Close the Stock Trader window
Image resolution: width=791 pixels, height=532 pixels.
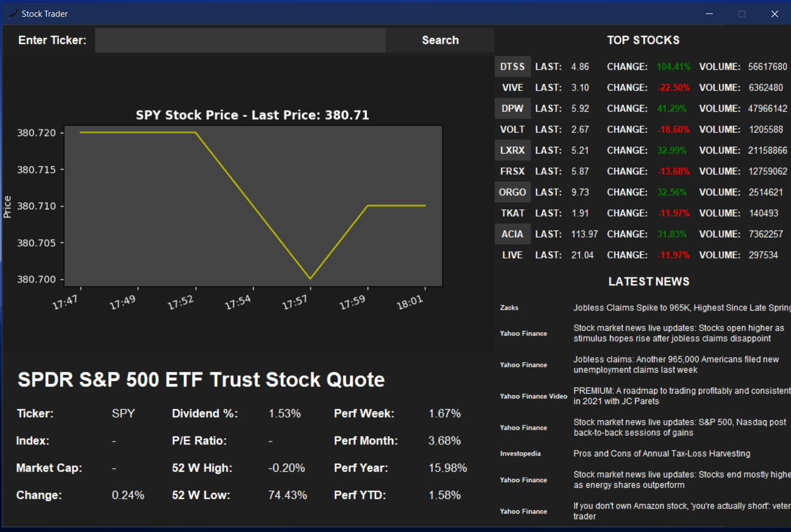pyautogui.click(x=774, y=14)
